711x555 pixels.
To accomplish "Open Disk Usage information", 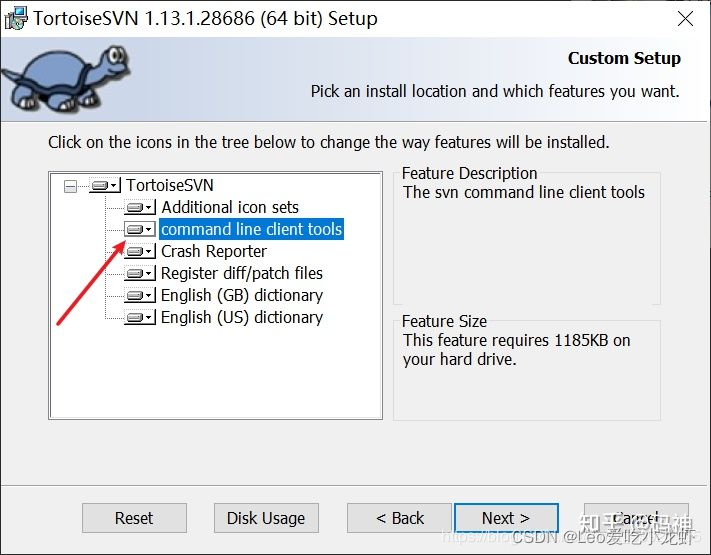I will tap(266, 518).
